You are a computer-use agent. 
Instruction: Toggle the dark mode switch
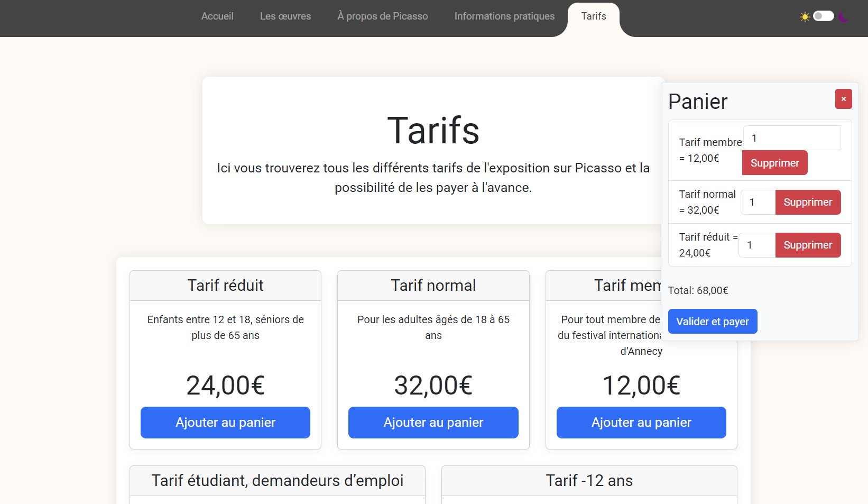pos(824,16)
